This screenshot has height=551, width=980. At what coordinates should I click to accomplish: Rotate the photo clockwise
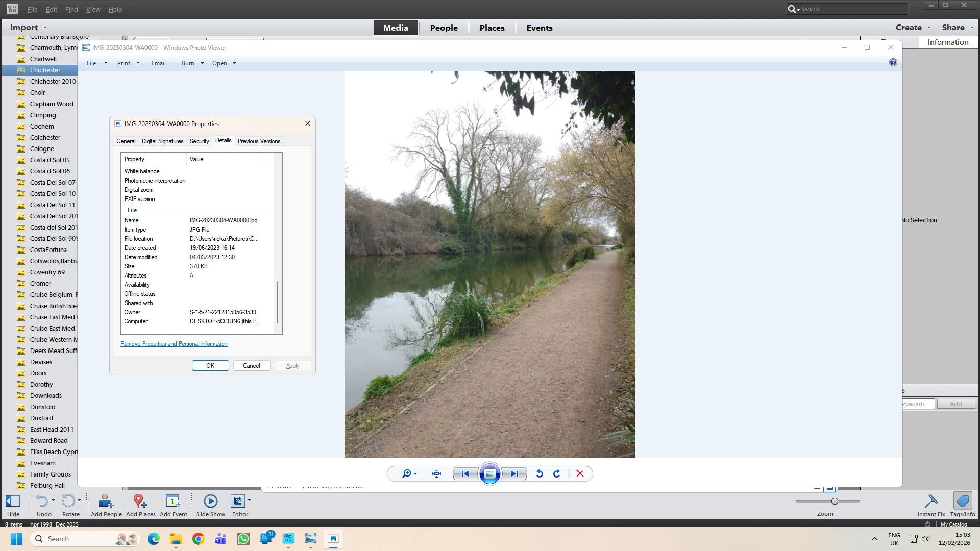click(x=557, y=474)
